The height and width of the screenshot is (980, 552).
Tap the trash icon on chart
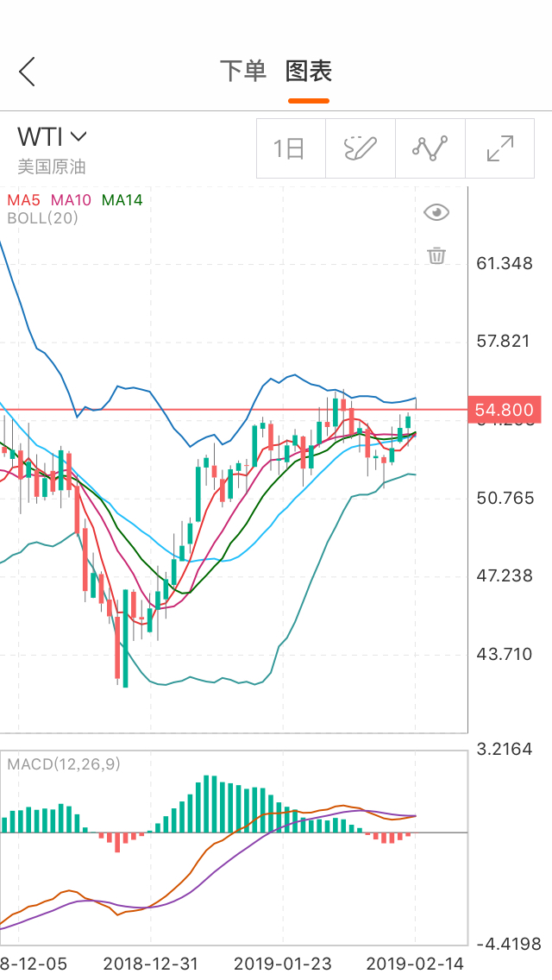pyautogui.click(x=437, y=255)
